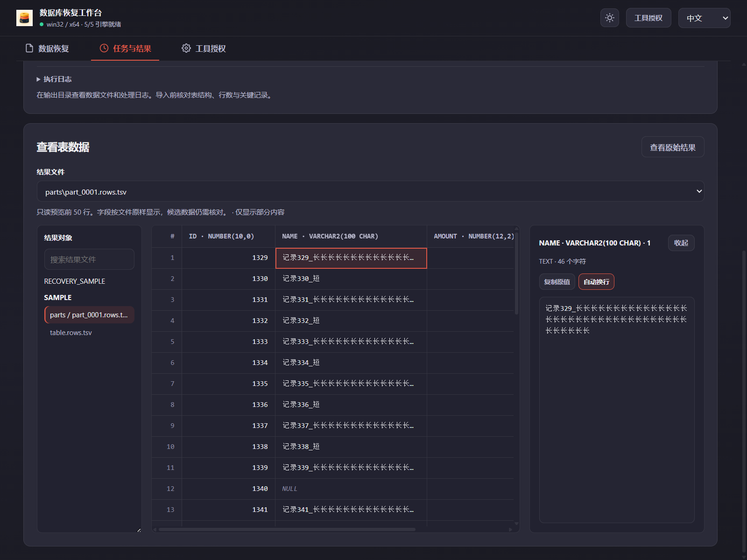Click the result objects panel resize grip
Image resolution: width=747 pixels, height=560 pixels.
click(139, 530)
